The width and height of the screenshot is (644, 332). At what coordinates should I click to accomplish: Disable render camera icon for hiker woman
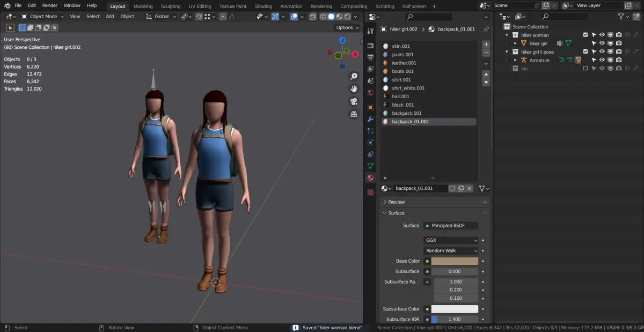pyautogui.click(x=619, y=35)
